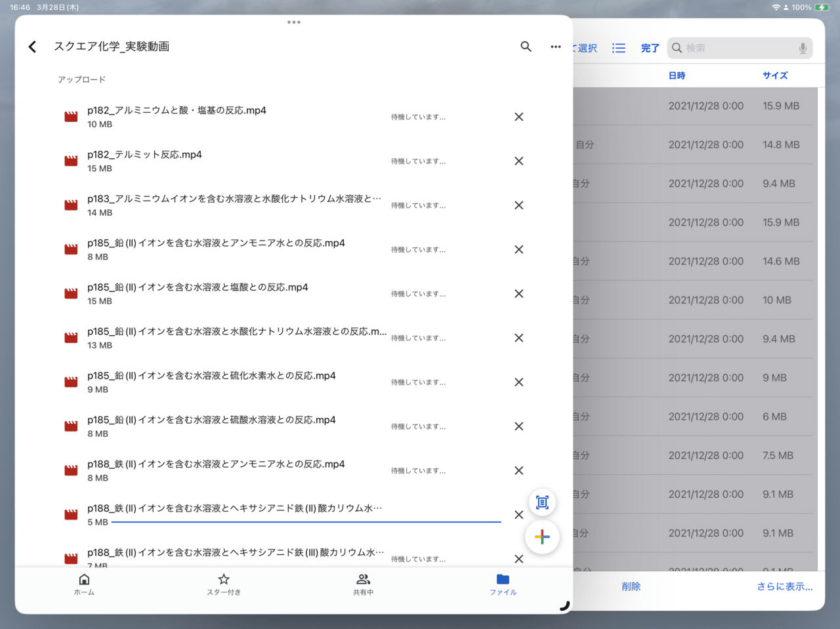This screenshot has width=840, height=629.
Task: Open the スター付き tab
Action: 224,584
